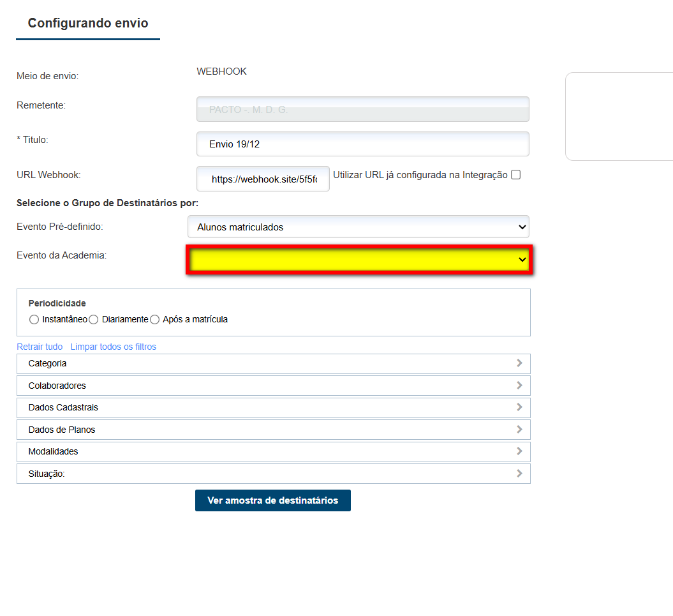
Task: Click the highlighted Evento da Academia dropdown arrow
Action: pos(521,260)
